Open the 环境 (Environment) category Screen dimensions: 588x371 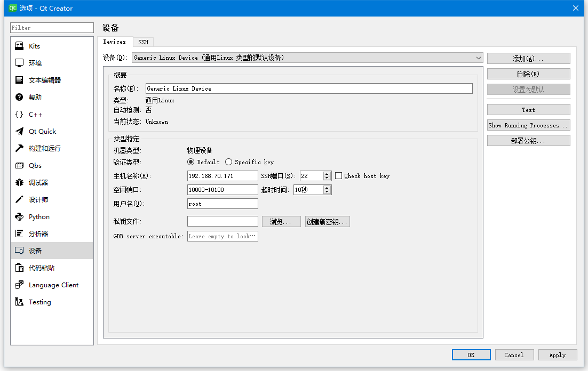(52, 63)
